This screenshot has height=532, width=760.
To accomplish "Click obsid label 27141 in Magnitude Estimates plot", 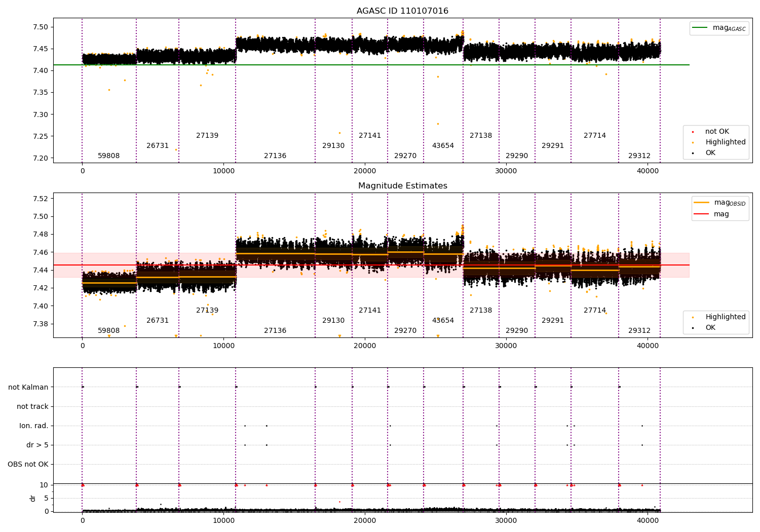I will (x=370, y=311).
